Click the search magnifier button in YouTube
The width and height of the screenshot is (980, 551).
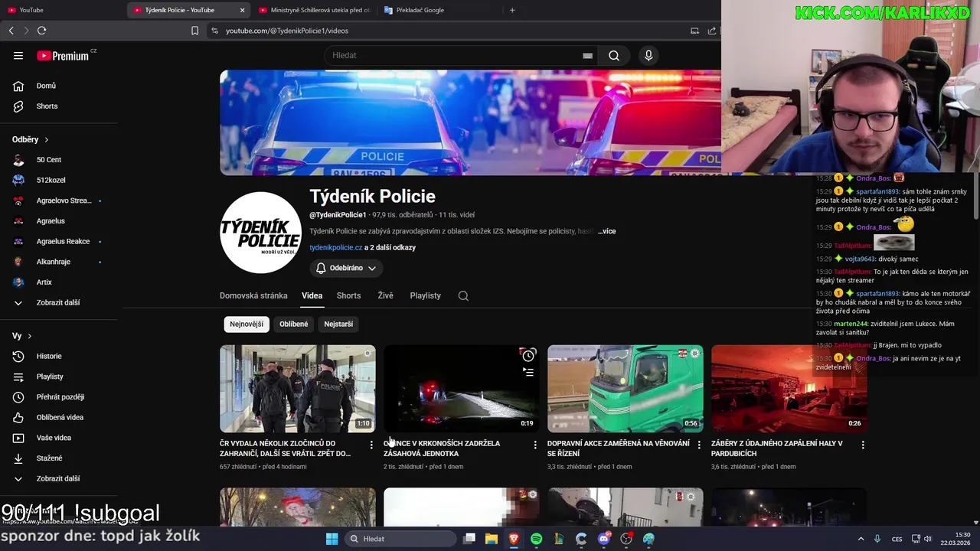[x=614, y=56]
